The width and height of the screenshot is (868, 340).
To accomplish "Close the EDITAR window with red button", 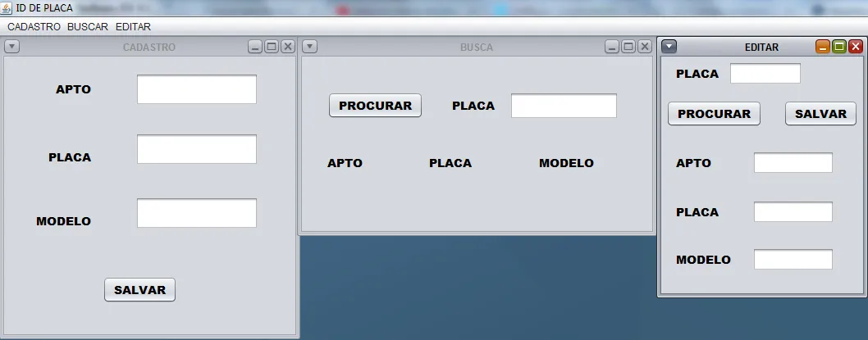I will [856, 47].
